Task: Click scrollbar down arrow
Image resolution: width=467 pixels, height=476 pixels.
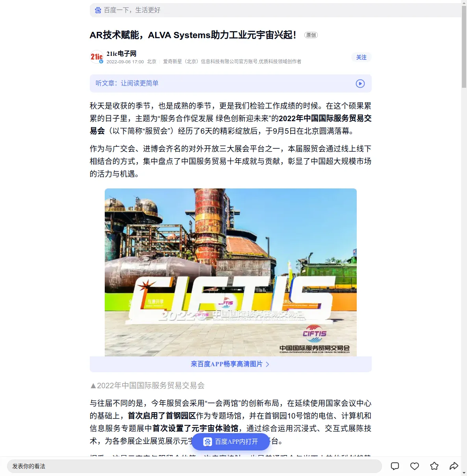Action: pyautogui.click(x=464, y=473)
